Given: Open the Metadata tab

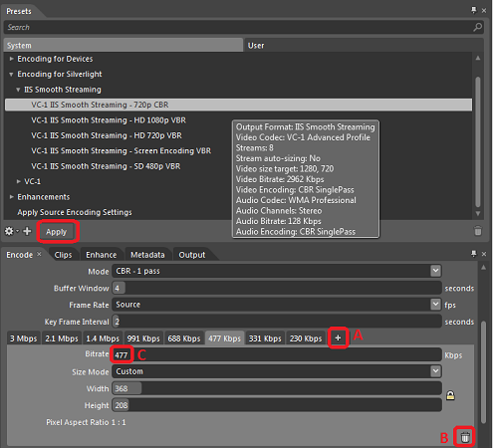Looking at the screenshot, I should [x=147, y=255].
